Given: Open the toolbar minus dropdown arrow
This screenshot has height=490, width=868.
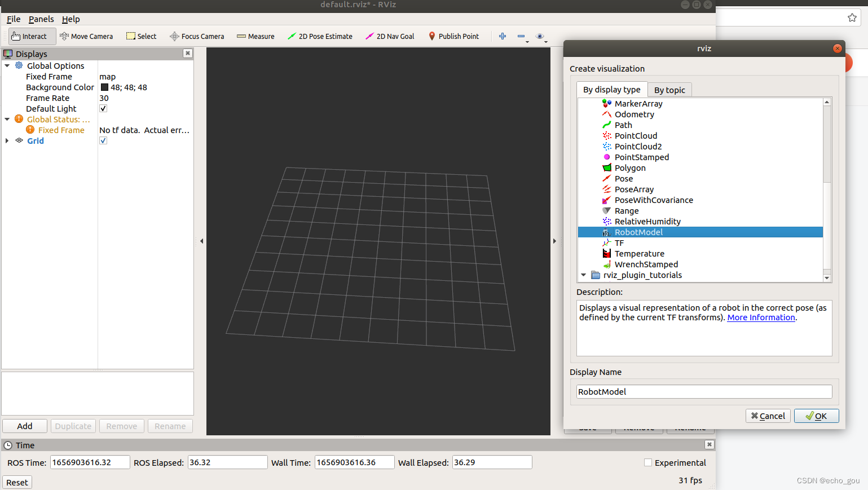Looking at the screenshot, I should (527, 42).
